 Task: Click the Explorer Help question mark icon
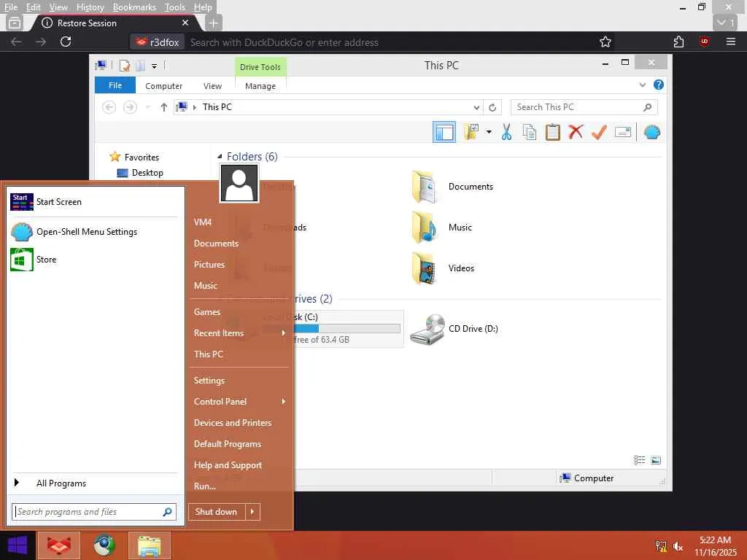(659, 85)
